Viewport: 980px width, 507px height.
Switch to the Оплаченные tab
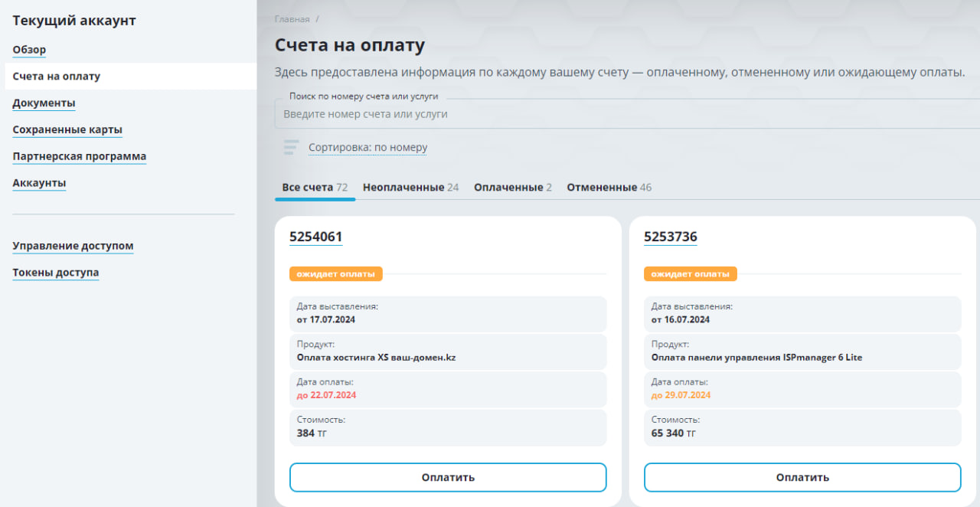(512, 187)
